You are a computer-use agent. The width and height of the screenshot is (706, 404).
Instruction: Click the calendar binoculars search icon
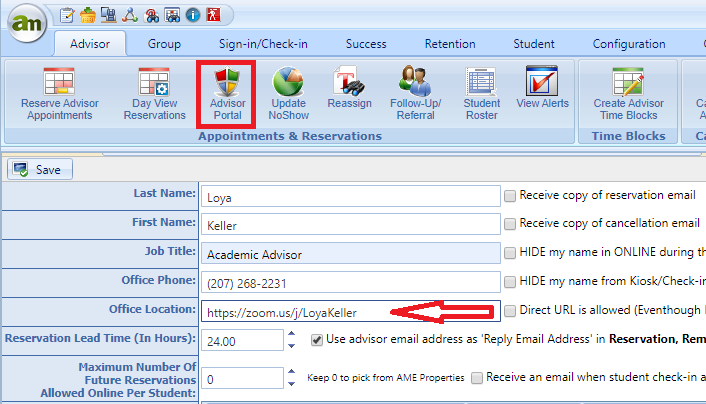pyautogui.click(x=172, y=15)
